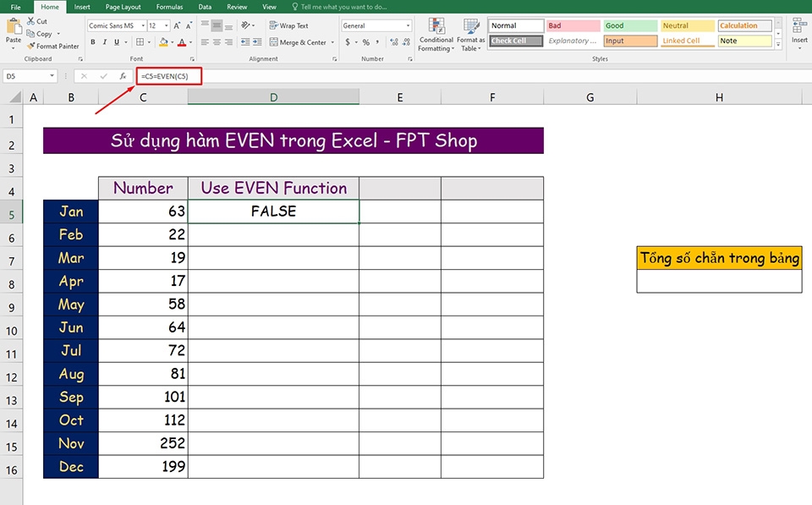Apply the Fill Color paint bucket

coord(163,42)
